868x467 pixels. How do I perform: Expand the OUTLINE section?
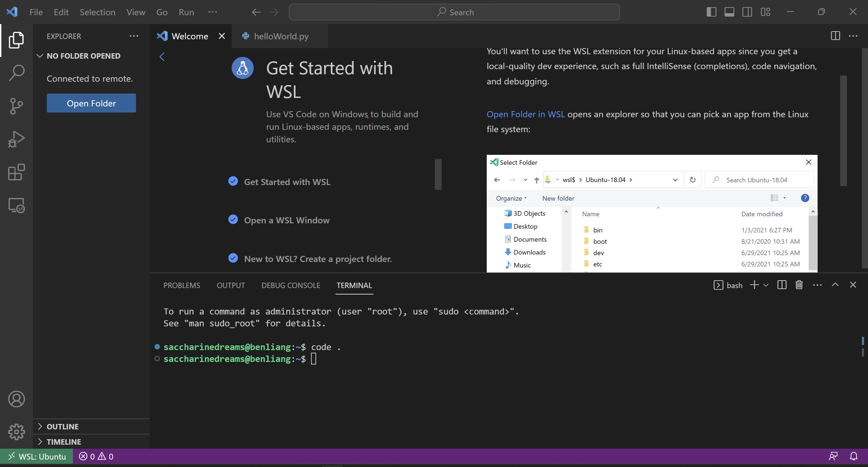point(91,427)
